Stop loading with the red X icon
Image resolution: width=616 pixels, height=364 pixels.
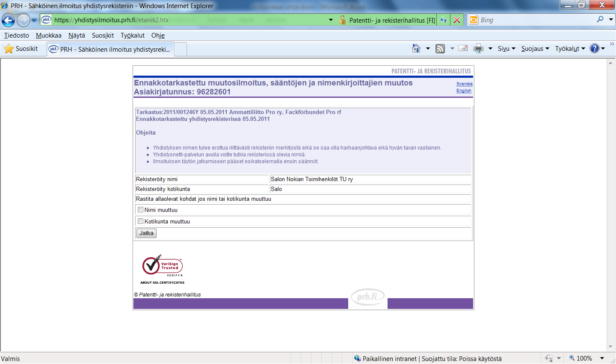pos(457,20)
